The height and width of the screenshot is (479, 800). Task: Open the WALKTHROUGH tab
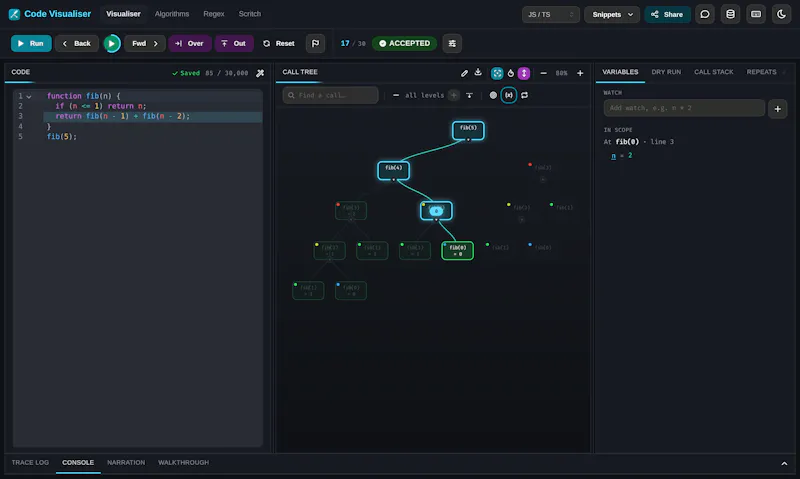point(183,463)
